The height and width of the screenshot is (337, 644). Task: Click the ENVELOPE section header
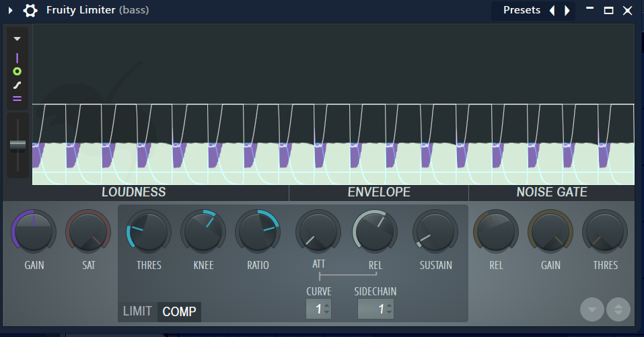click(379, 192)
